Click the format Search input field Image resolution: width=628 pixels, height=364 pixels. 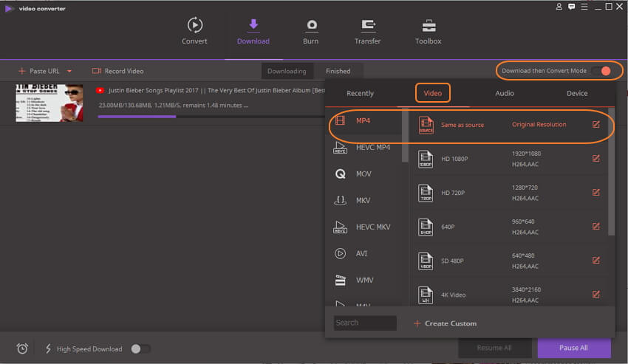[x=365, y=323]
